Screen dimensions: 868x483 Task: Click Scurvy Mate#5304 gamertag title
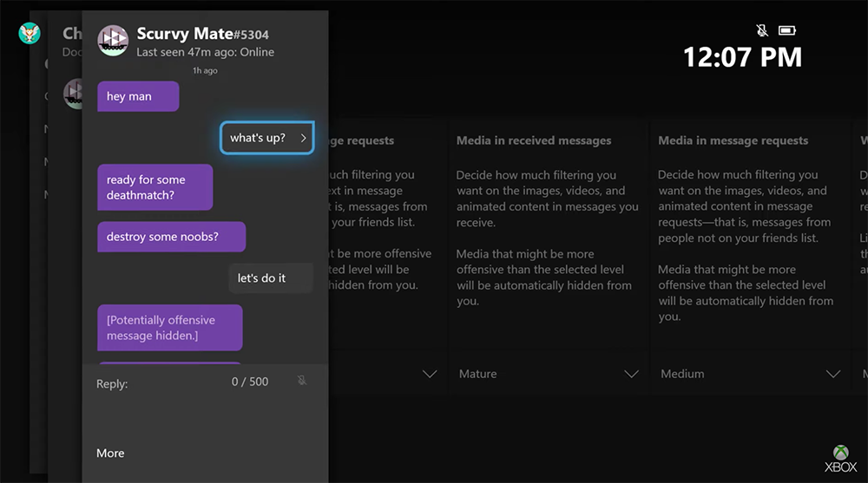pyautogui.click(x=202, y=34)
